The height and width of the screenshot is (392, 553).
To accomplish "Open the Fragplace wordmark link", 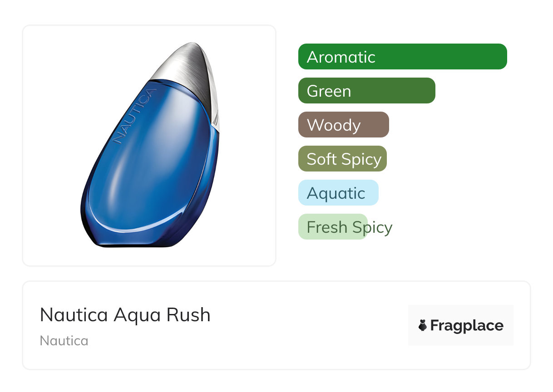I will pos(467,325).
